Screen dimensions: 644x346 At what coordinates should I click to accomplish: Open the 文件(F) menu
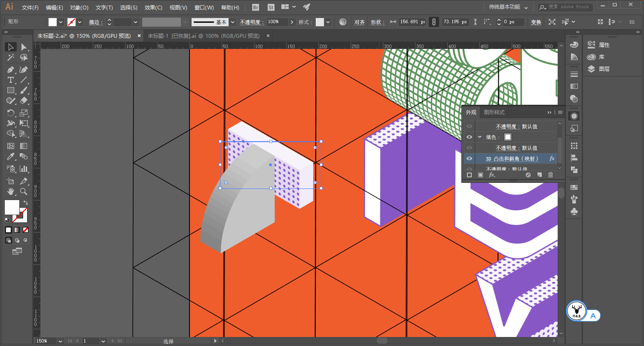[30, 7]
